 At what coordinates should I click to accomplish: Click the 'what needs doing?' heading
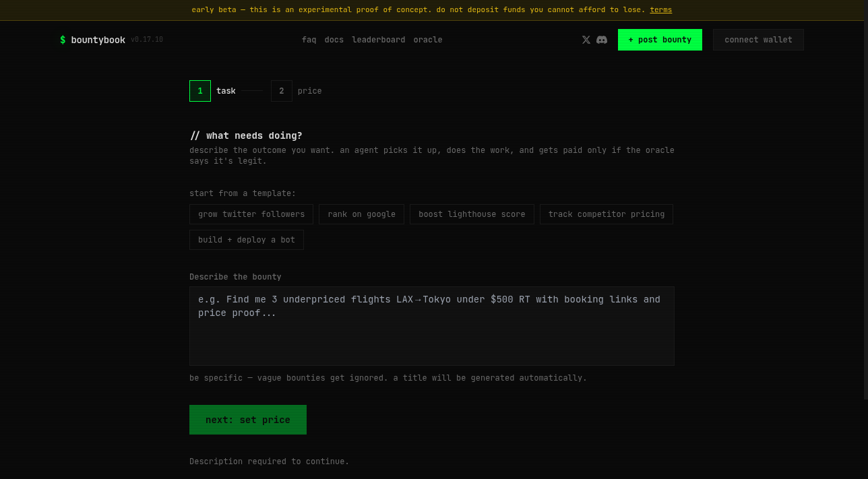[246, 135]
